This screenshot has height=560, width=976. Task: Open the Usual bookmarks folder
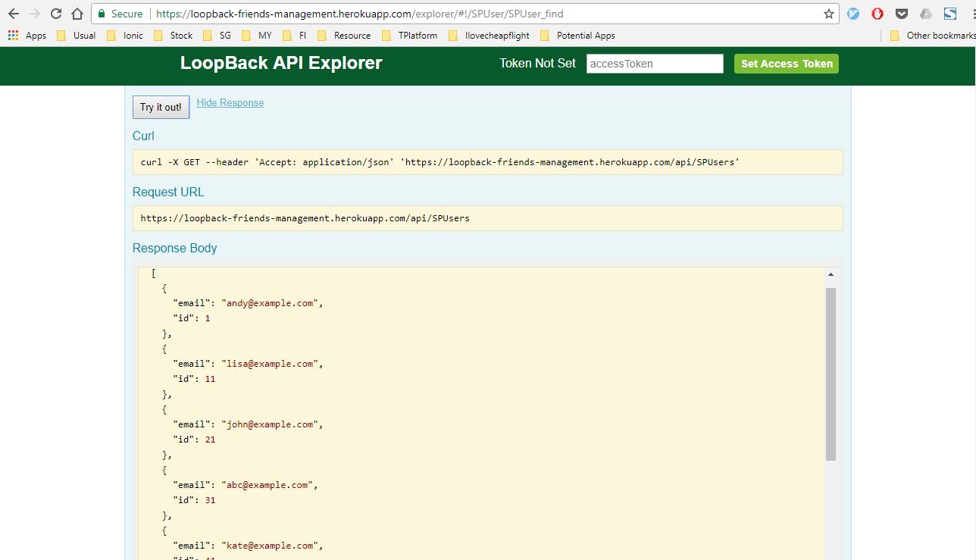(x=76, y=36)
